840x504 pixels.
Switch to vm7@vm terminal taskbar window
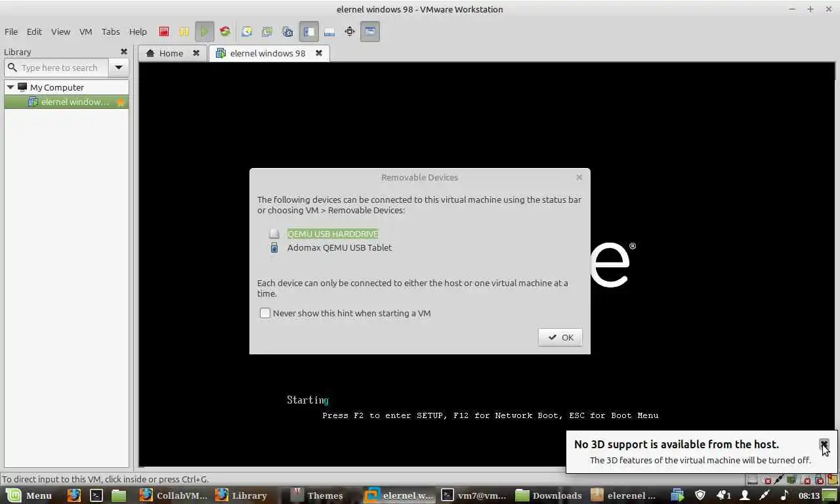point(474,495)
